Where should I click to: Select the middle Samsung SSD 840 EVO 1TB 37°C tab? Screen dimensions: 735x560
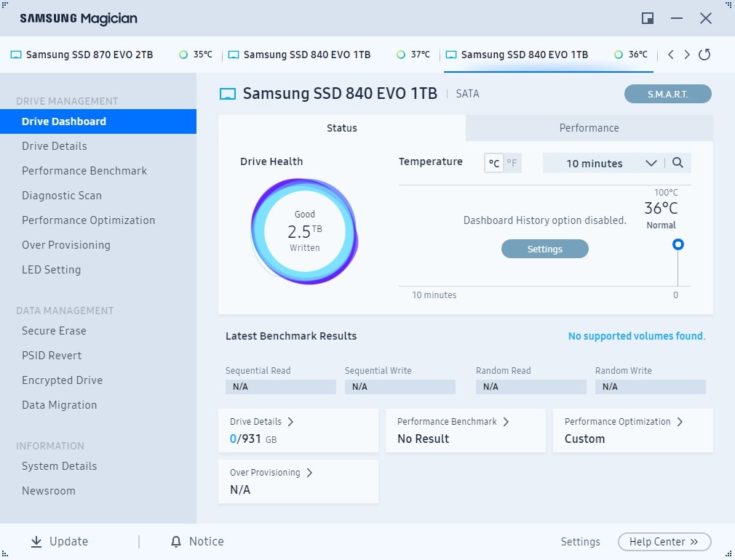tap(331, 55)
